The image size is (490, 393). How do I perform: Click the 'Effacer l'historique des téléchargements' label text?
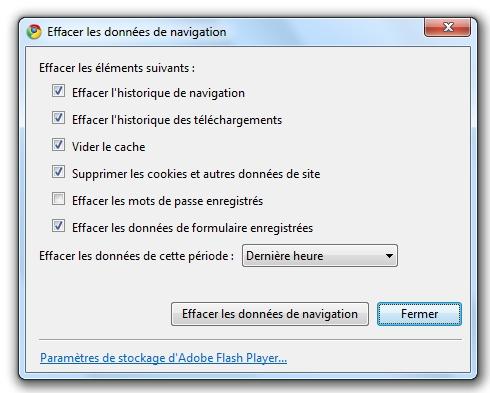click(177, 120)
